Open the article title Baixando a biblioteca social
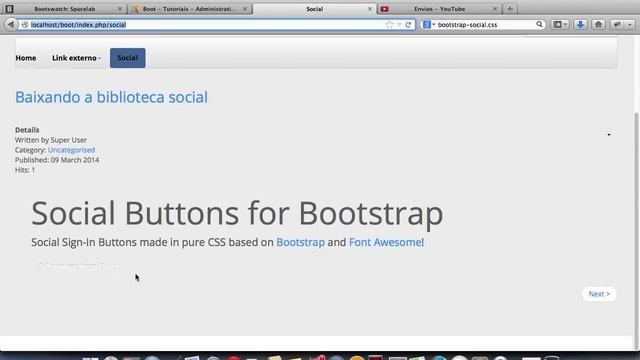Image resolution: width=640 pixels, height=360 pixels. click(111, 97)
